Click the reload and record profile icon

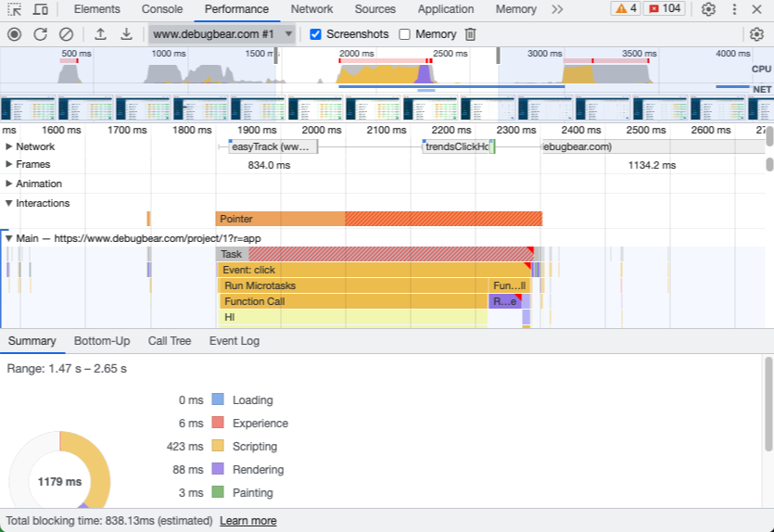pyautogui.click(x=40, y=34)
